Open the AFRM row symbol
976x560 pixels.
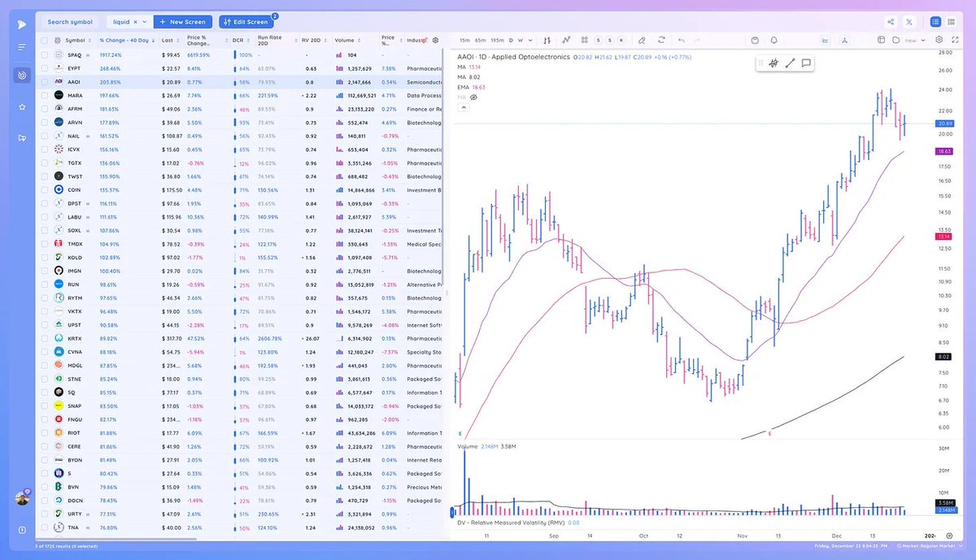[75, 109]
